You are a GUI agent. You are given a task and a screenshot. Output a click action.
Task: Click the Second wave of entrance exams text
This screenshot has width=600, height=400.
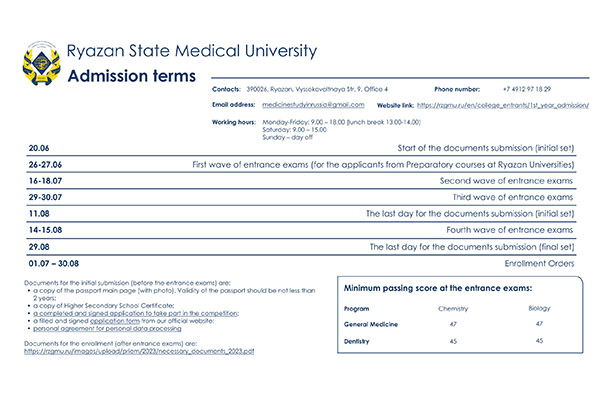(x=507, y=180)
